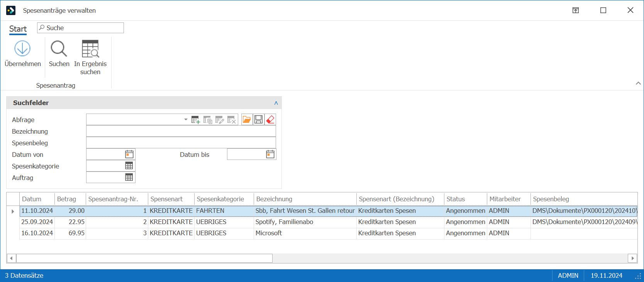This screenshot has height=282, width=644.
Task: Open the Start ribbon tab
Action: tap(18, 29)
